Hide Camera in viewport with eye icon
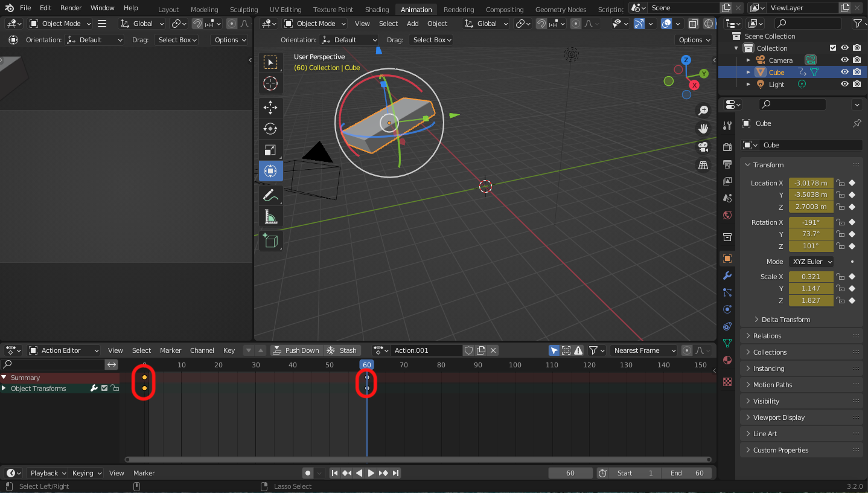The width and height of the screenshot is (868, 493). click(x=844, y=60)
